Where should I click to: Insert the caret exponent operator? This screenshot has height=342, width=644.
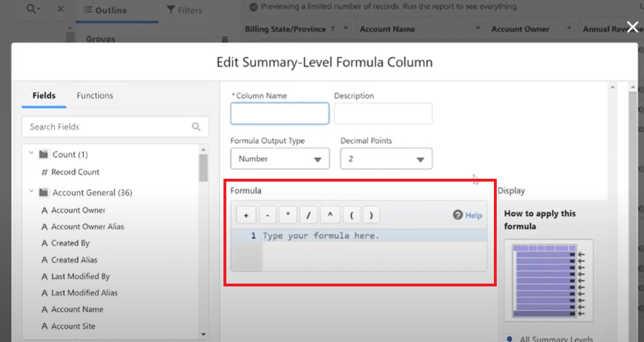330,215
